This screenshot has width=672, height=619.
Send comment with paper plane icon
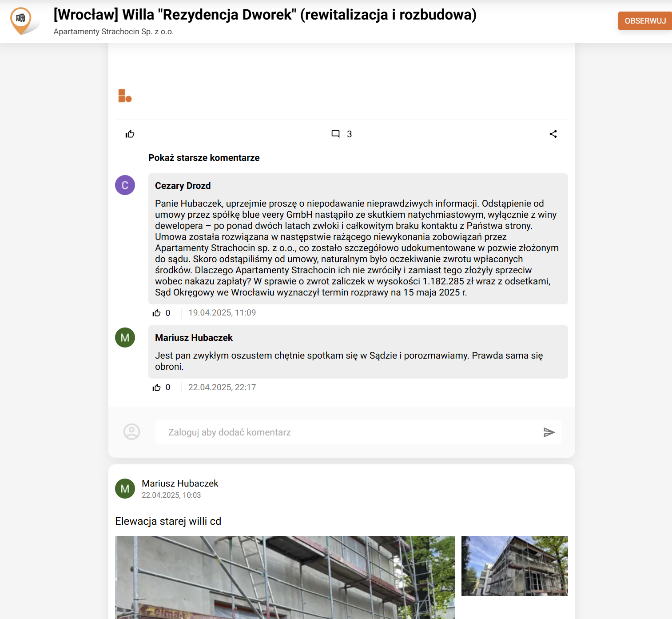[549, 432]
